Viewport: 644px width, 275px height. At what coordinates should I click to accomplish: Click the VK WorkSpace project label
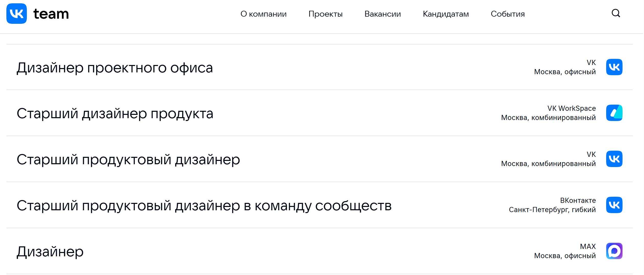pyautogui.click(x=571, y=108)
